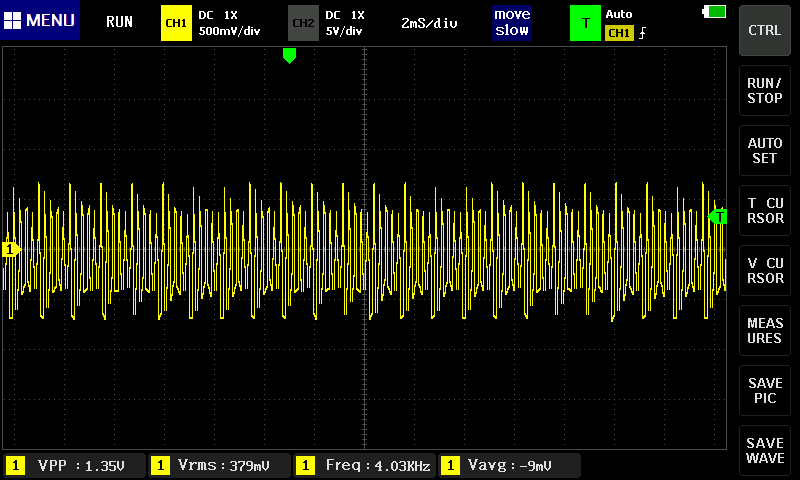Screen dimensions: 800x480
Task: Enable the V CURSOR button
Action: [764, 270]
